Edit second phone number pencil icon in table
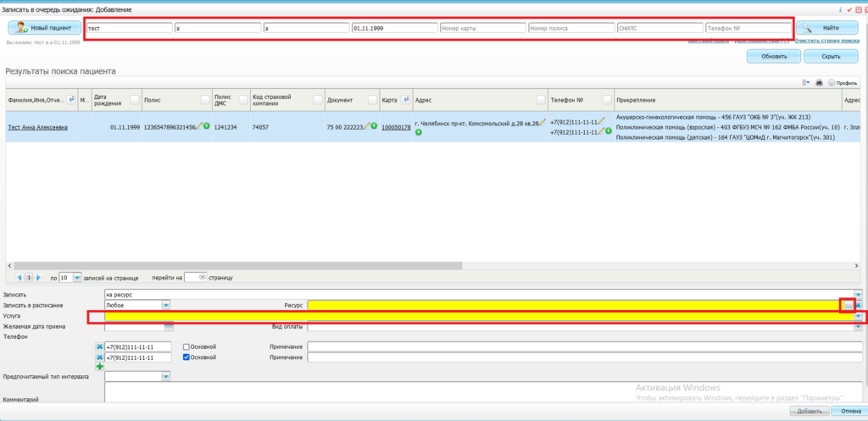This screenshot has width=868, height=421. pos(601,131)
